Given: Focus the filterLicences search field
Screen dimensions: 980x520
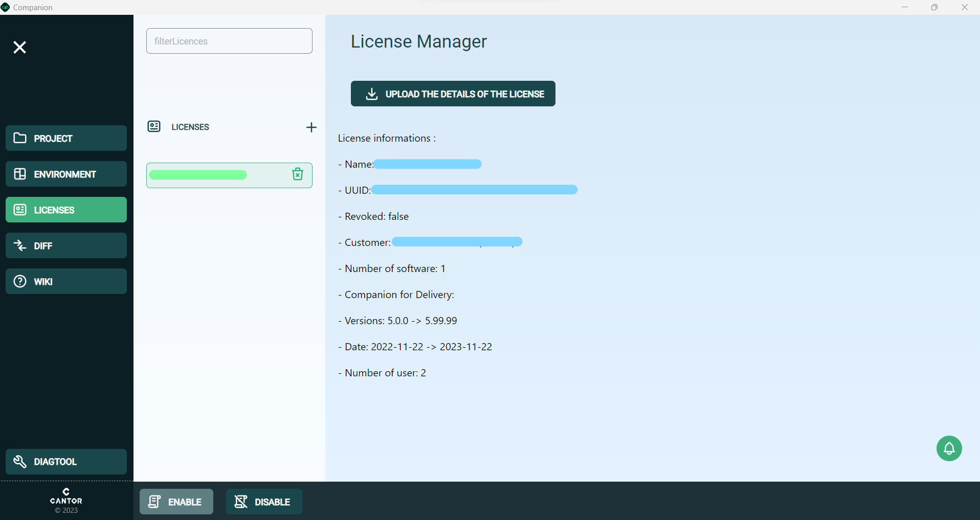Looking at the screenshot, I should tap(229, 41).
